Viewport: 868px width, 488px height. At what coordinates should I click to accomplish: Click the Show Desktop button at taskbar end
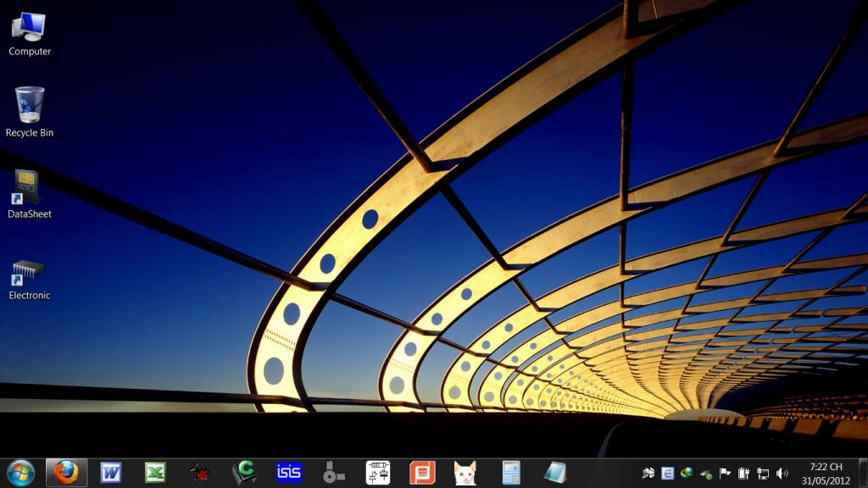tap(863, 473)
